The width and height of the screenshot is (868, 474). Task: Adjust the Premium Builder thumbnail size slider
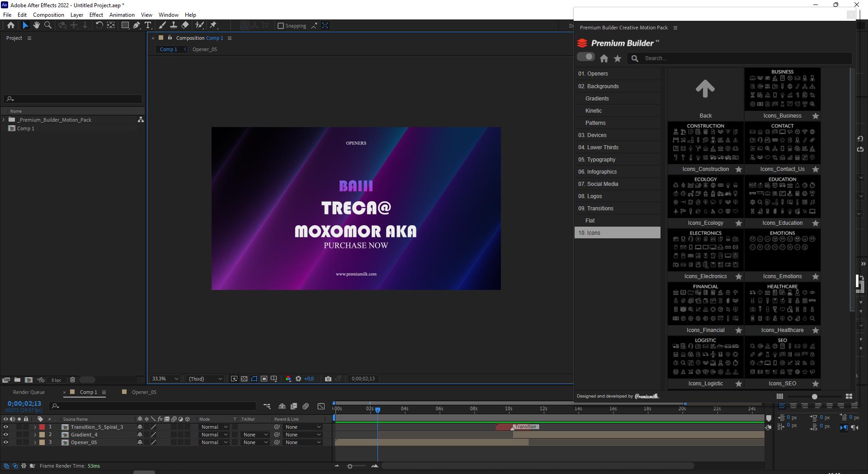coord(814,397)
